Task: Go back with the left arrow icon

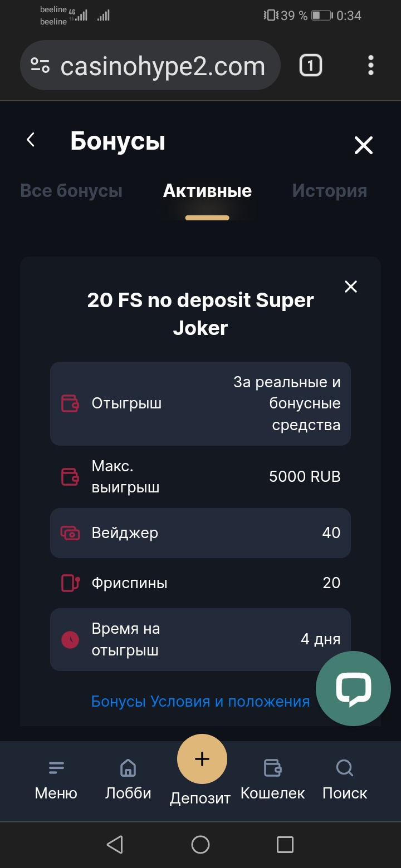Action: [x=31, y=140]
